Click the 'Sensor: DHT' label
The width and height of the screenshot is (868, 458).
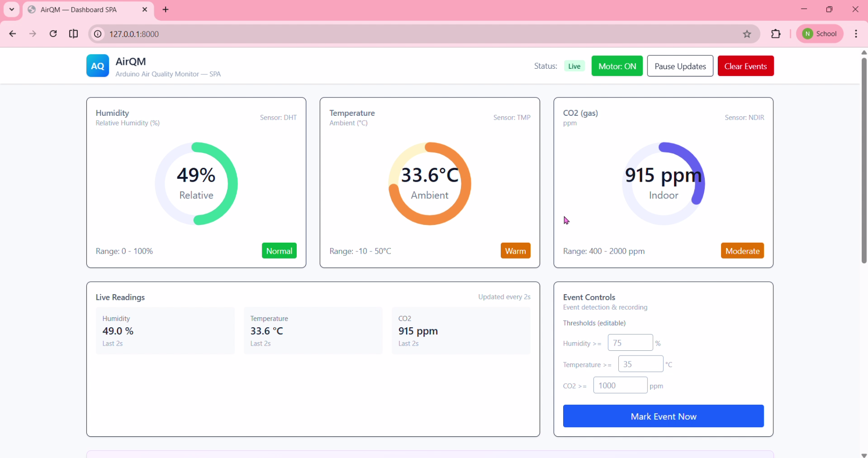(278, 117)
